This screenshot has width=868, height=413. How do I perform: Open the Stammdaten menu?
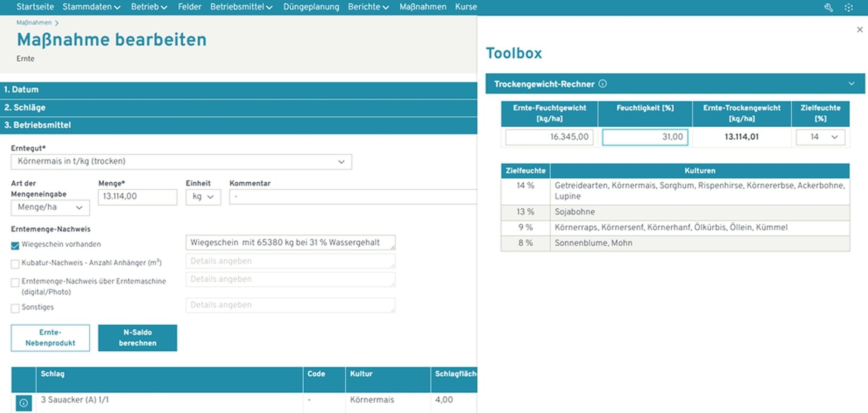click(91, 7)
